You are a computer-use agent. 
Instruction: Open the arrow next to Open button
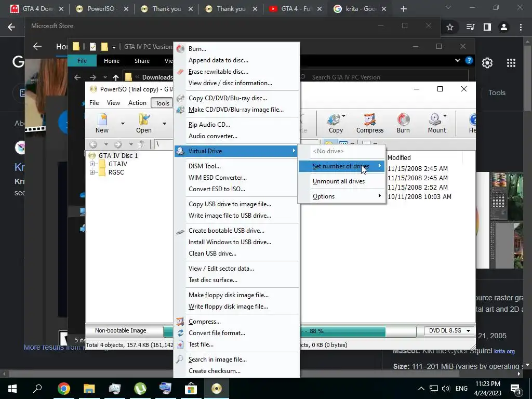(x=164, y=124)
